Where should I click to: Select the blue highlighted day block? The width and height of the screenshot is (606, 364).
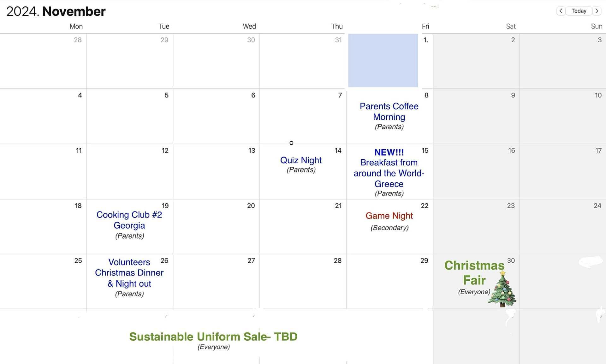pyautogui.click(x=383, y=60)
